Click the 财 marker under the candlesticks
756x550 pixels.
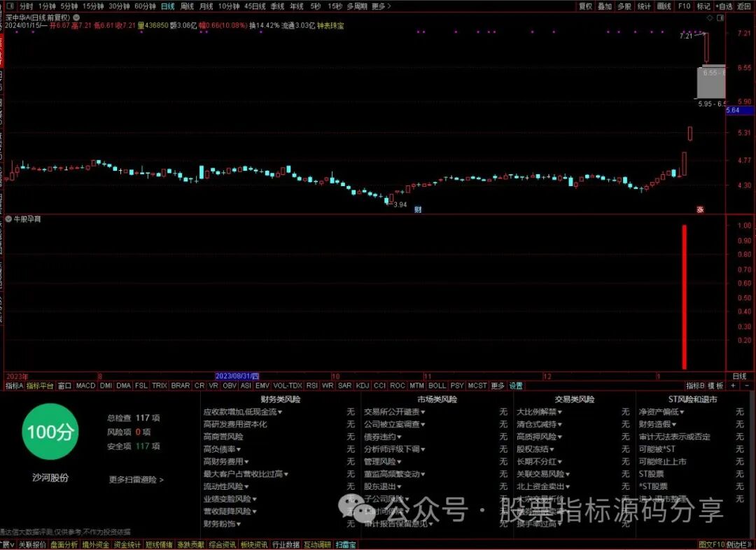(x=418, y=210)
